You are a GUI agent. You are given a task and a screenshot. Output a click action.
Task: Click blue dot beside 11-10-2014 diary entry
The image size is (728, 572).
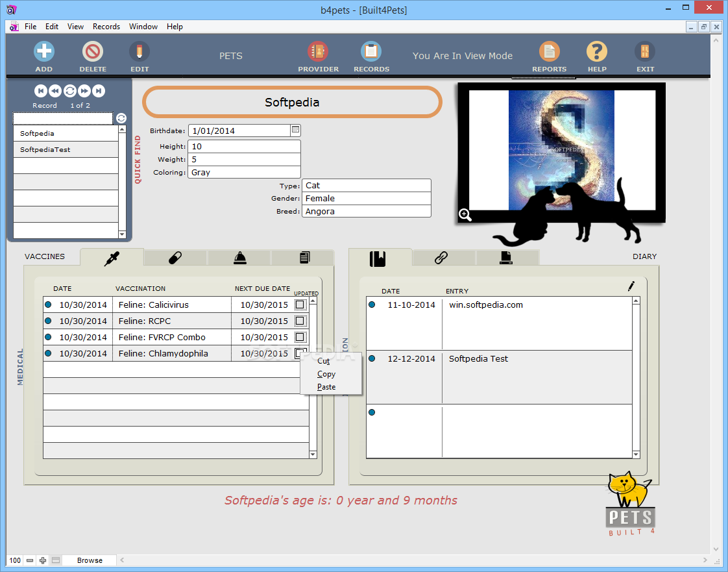click(372, 305)
